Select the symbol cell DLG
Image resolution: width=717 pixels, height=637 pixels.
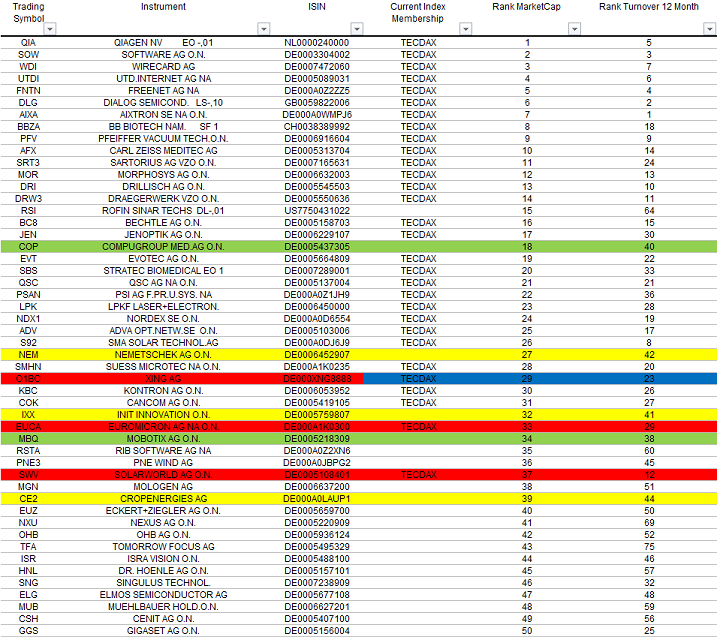[x=28, y=103]
